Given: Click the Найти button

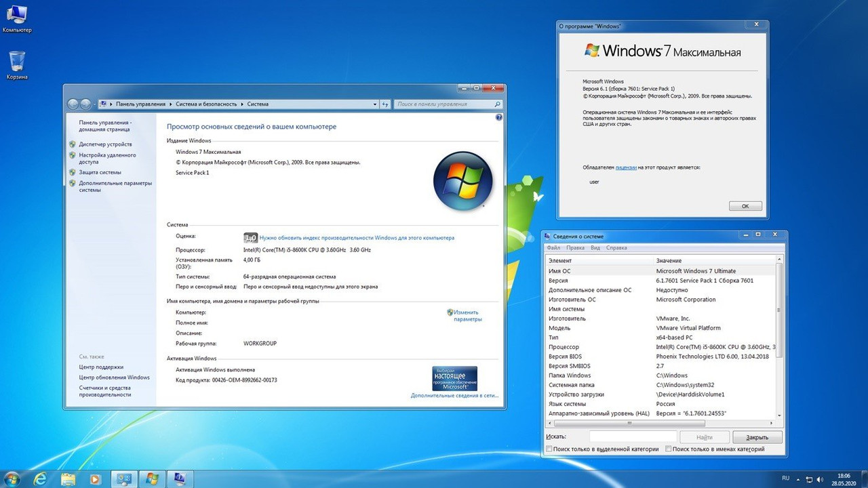Looking at the screenshot, I should pos(704,437).
